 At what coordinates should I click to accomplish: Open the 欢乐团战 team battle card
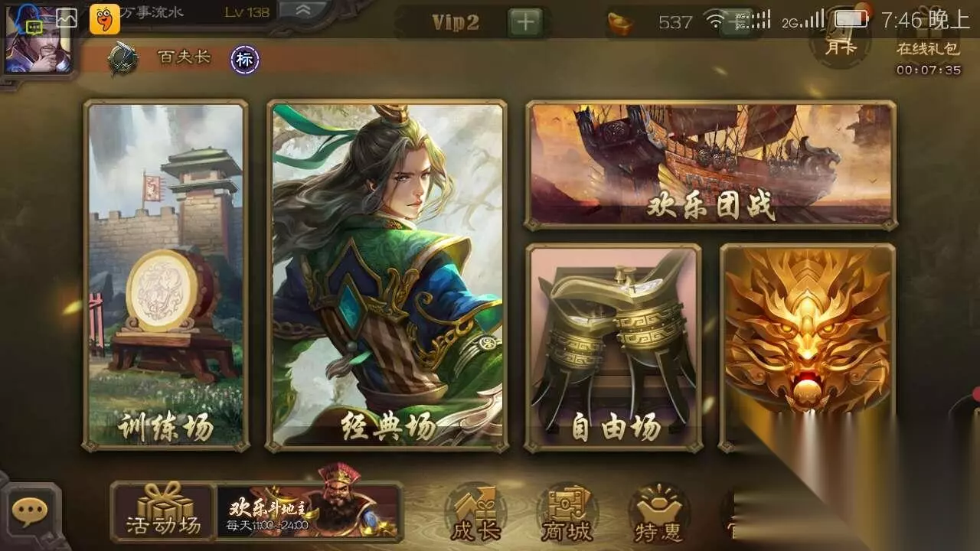[711, 165]
